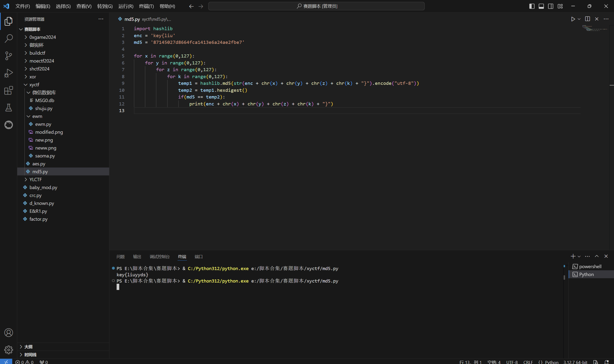
Task: Change the CRLF line ending setting
Action: (528, 362)
